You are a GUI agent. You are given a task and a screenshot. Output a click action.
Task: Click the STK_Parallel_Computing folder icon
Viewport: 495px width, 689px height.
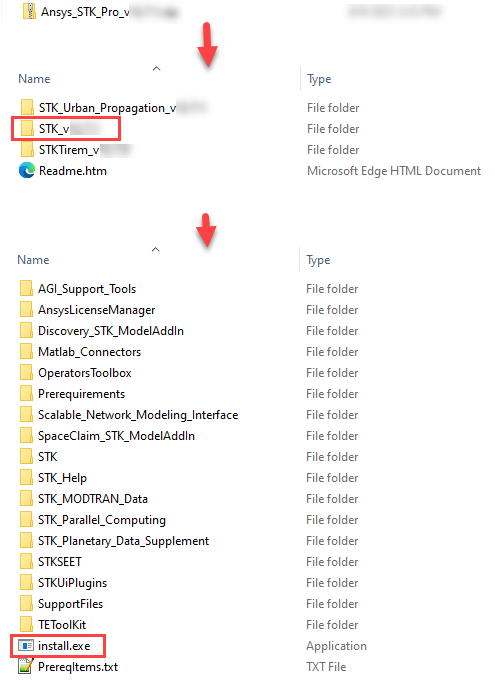coord(26,519)
